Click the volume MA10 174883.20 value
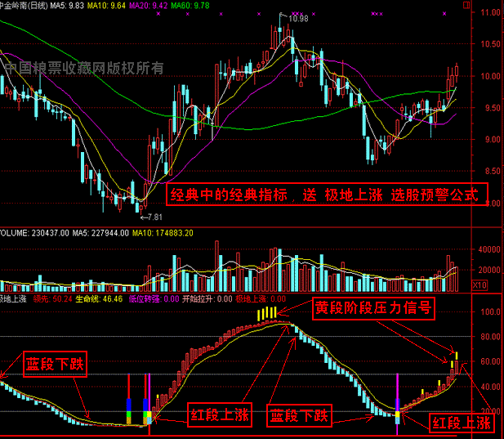This screenshot has height=439, width=504. [166, 232]
